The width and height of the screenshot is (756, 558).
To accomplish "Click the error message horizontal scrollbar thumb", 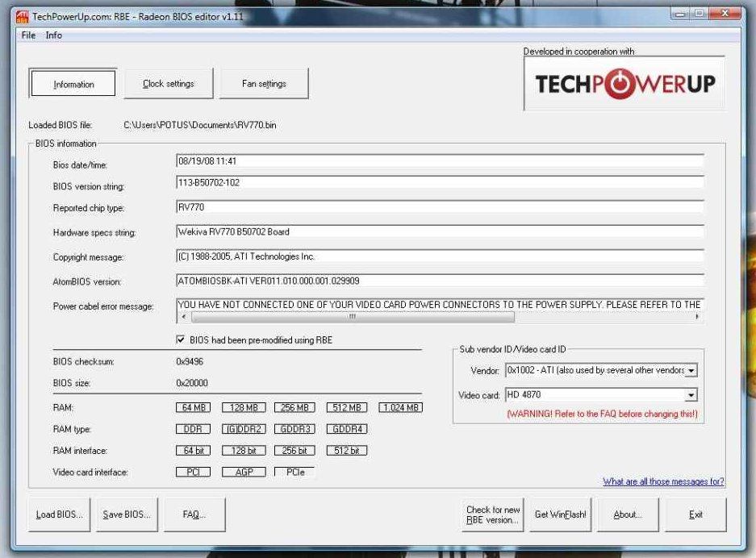I will click(x=353, y=317).
